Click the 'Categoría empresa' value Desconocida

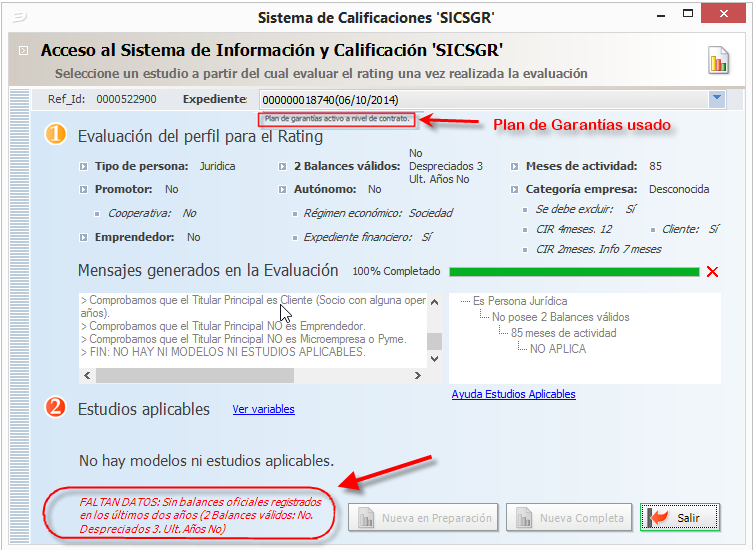pos(679,189)
